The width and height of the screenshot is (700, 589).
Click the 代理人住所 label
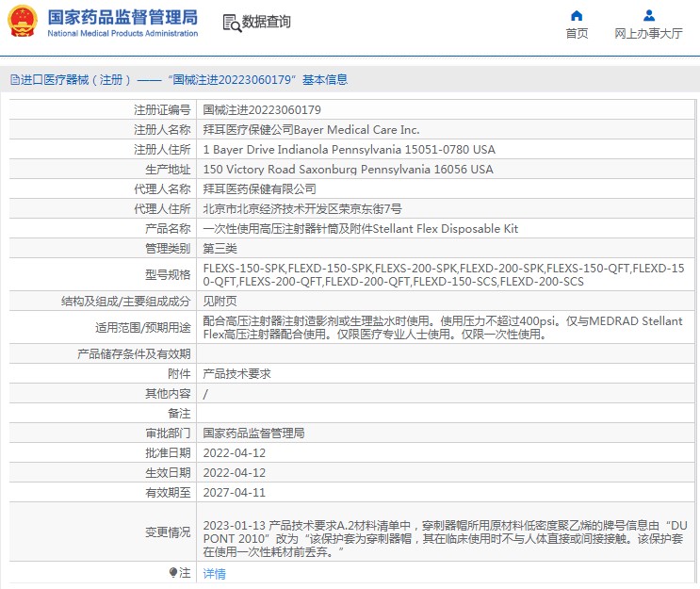pos(162,208)
